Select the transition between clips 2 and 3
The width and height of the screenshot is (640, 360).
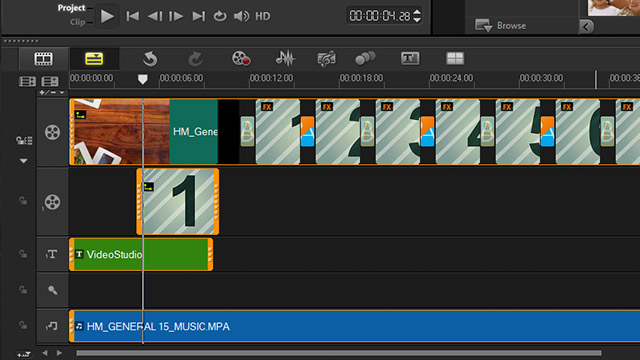point(367,132)
